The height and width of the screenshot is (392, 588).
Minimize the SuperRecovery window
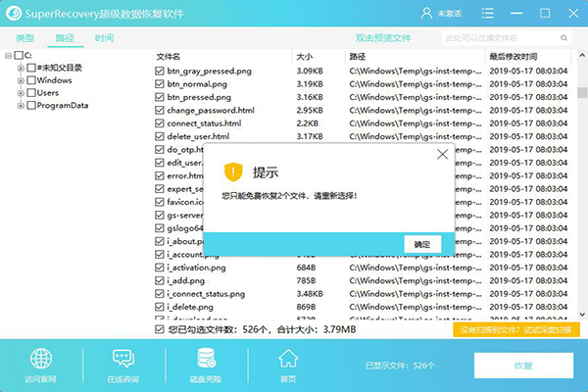pos(516,14)
